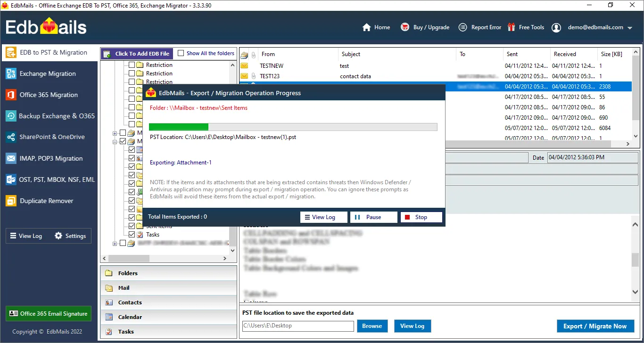This screenshot has height=343, width=644.
Task: Collapse the expanded mailbox node in the tree
Action: (115, 141)
